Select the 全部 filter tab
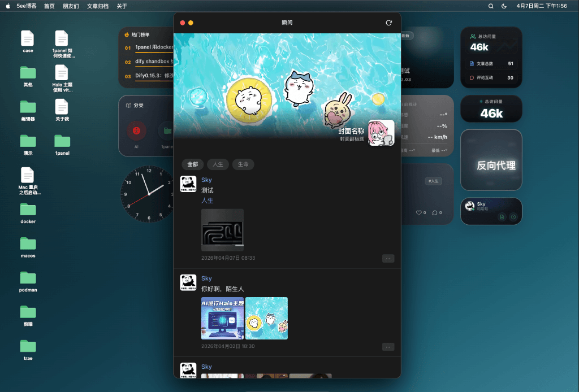This screenshot has width=579, height=392. (193, 164)
